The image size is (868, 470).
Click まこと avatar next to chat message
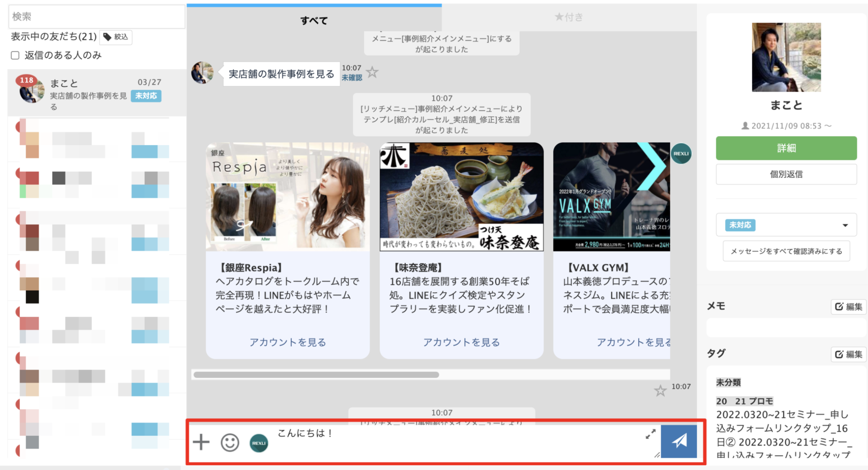202,72
